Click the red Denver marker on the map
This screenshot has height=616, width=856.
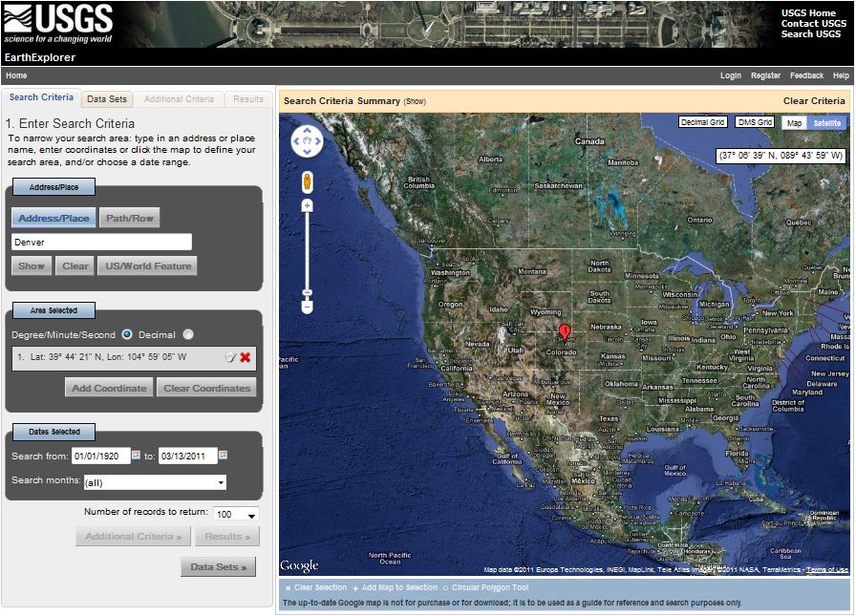coord(565,332)
